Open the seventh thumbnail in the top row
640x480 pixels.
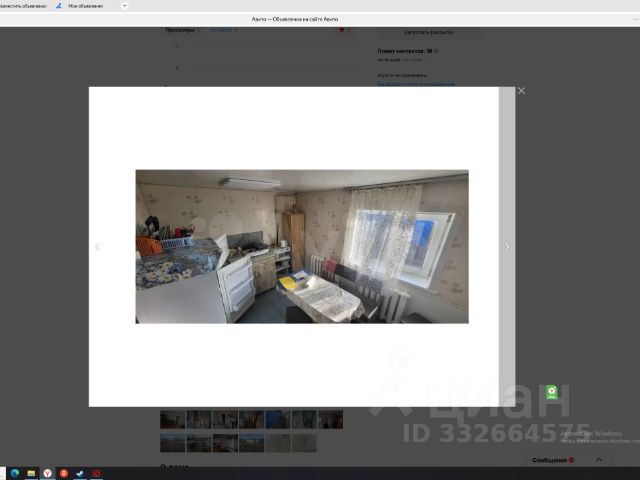(x=330, y=420)
